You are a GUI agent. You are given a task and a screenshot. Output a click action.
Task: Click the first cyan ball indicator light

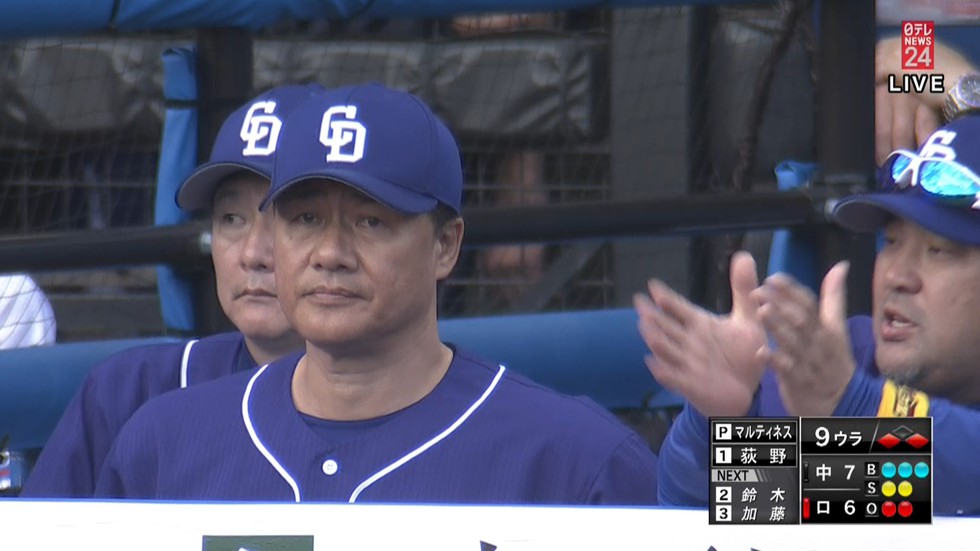(x=889, y=470)
